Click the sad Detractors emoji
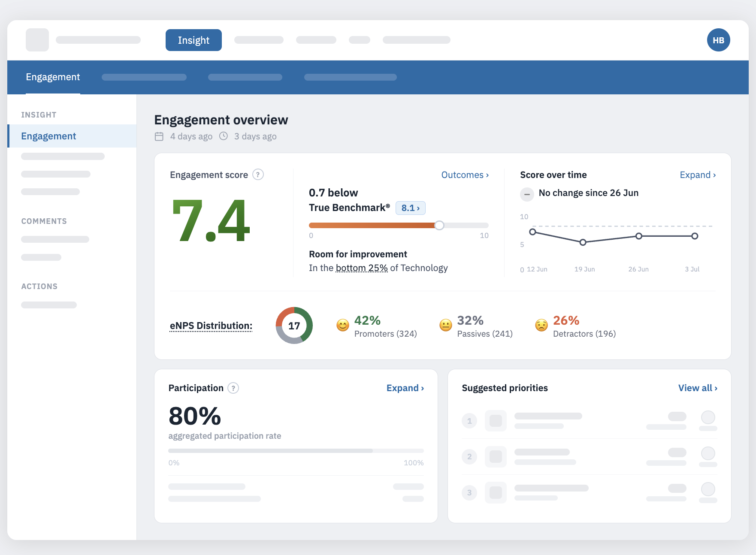The height and width of the screenshot is (555, 756). click(x=541, y=325)
